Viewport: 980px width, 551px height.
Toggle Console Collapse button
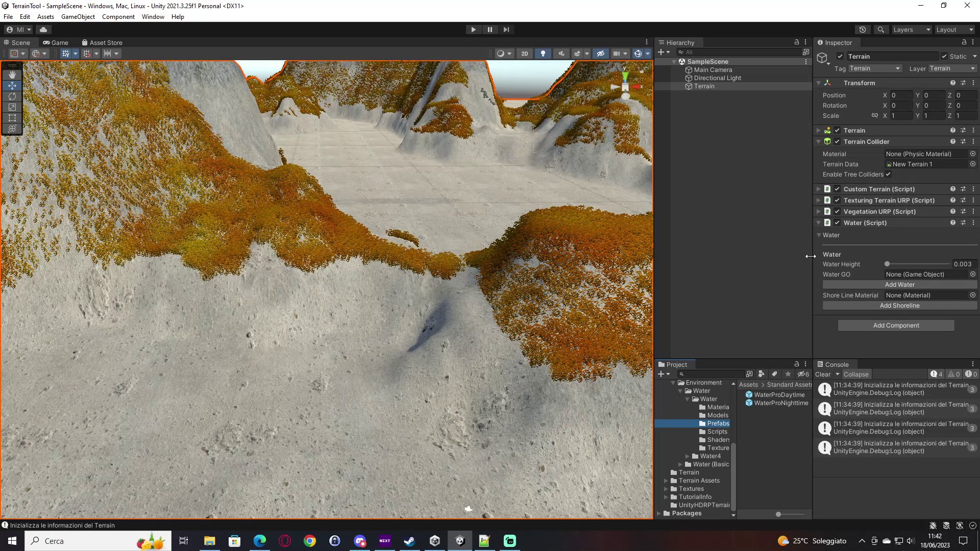tap(856, 374)
